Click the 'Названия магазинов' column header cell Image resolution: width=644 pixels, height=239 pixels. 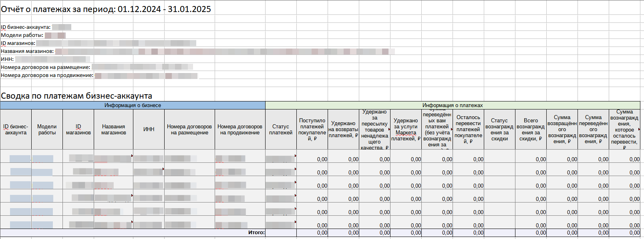113,130
